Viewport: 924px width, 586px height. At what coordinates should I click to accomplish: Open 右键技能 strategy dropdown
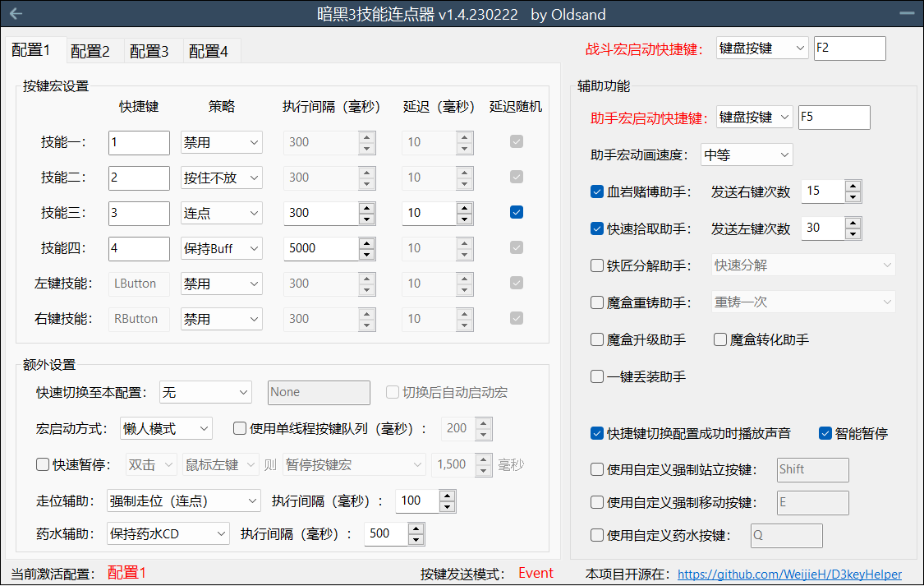[x=222, y=319]
